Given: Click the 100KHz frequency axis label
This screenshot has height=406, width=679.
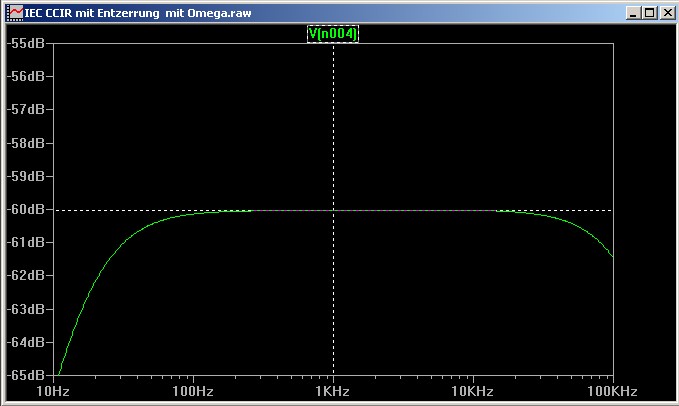Looking at the screenshot, I should tap(612, 391).
